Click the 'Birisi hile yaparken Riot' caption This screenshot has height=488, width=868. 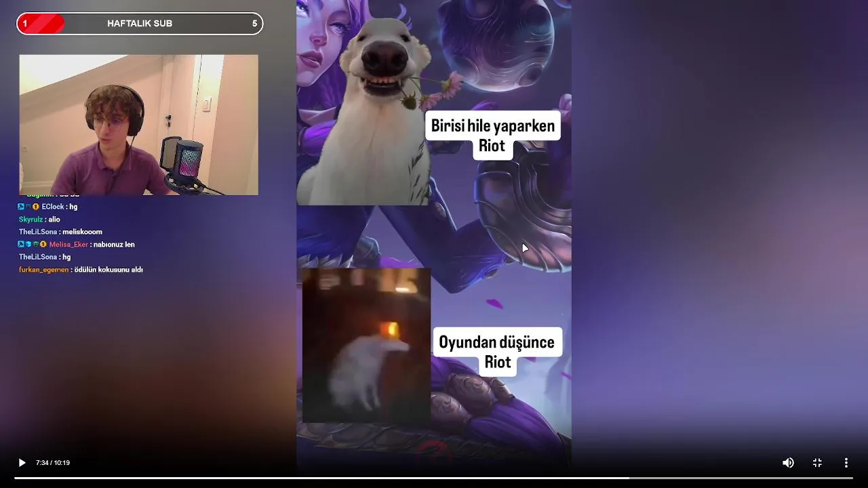pyautogui.click(x=493, y=136)
